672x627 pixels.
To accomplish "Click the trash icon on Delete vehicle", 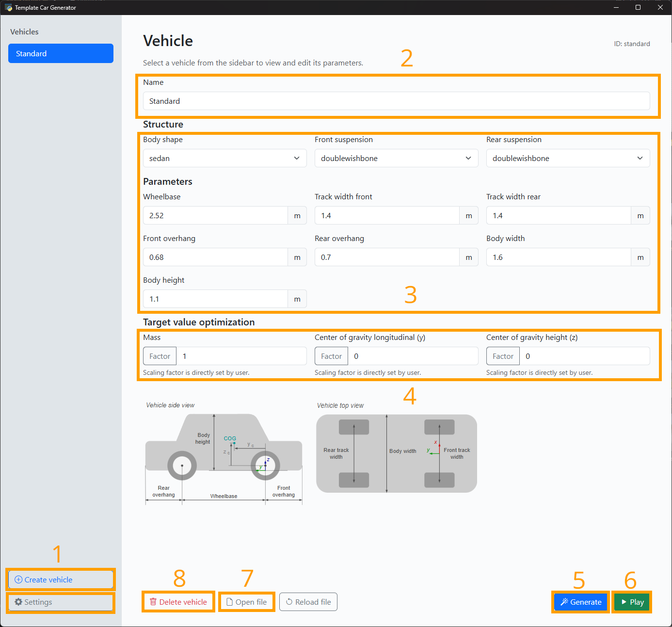I will 153,602.
